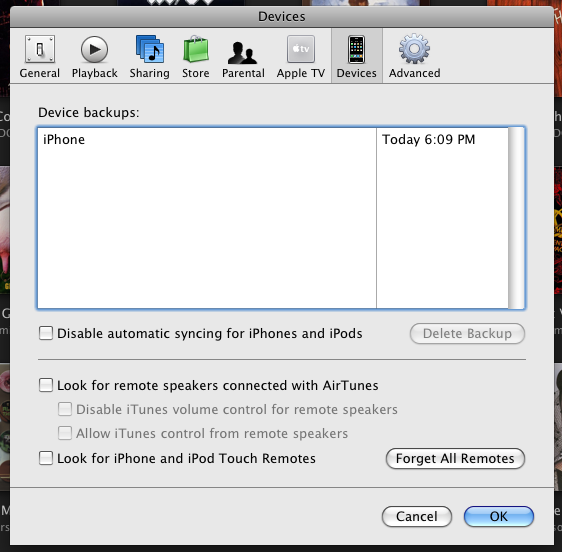Viewport: 562px width, 552px height.
Task: Click the device backups list scrollbar
Action: click(516, 218)
